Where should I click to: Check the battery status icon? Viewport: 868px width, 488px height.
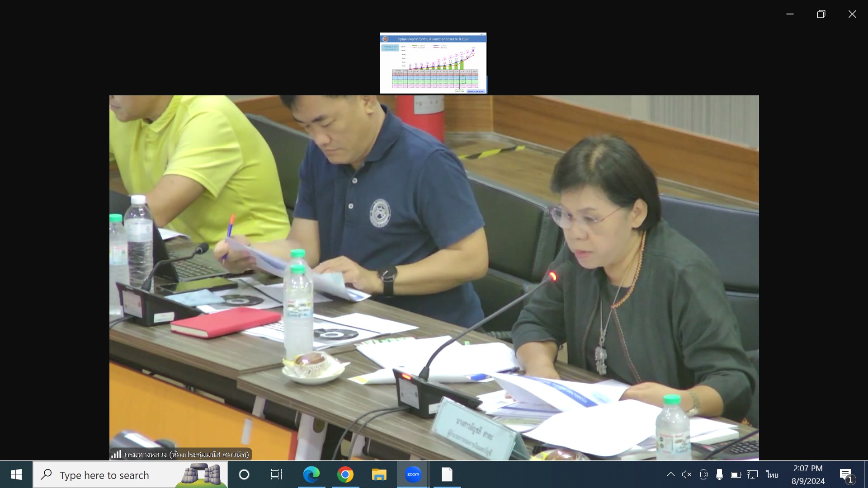tap(736, 474)
